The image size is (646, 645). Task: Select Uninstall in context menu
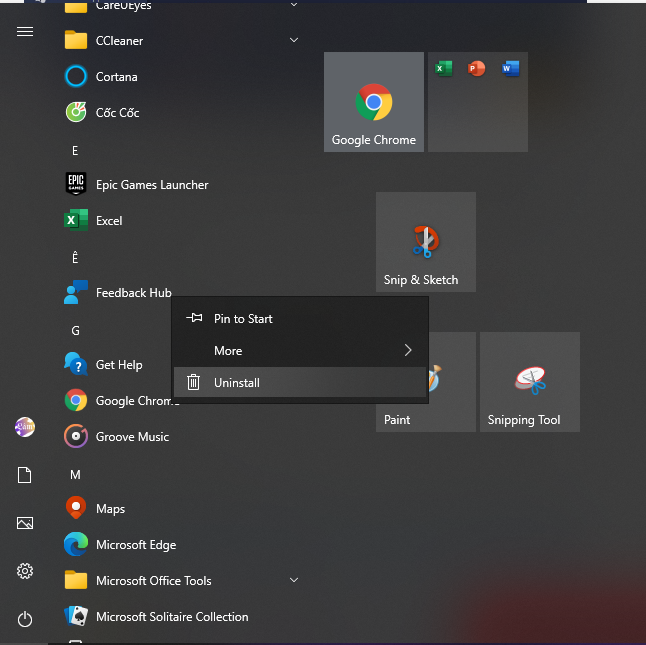pos(300,382)
